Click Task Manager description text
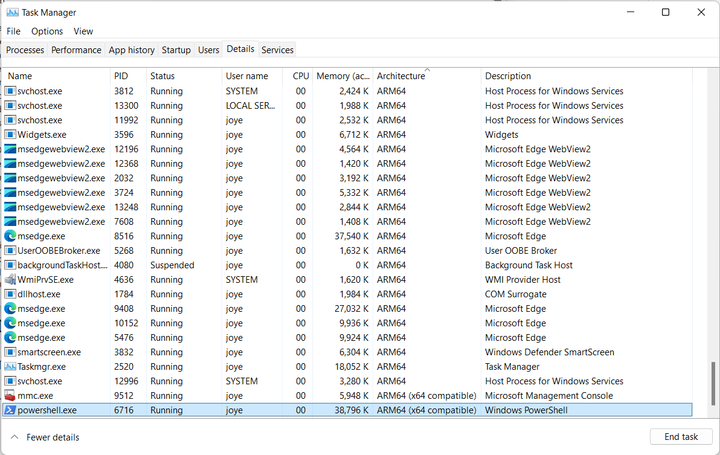This screenshot has width=720, height=455. click(x=512, y=367)
